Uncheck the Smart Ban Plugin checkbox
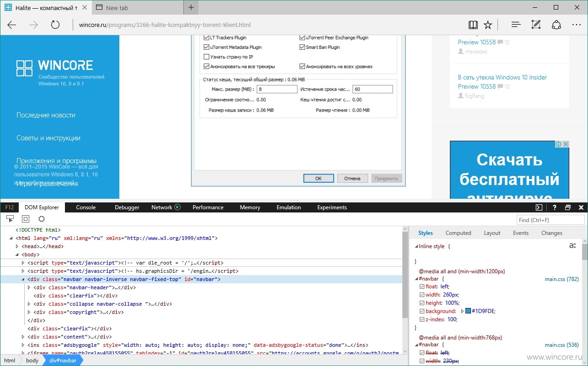588x366 pixels. click(302, 48)
